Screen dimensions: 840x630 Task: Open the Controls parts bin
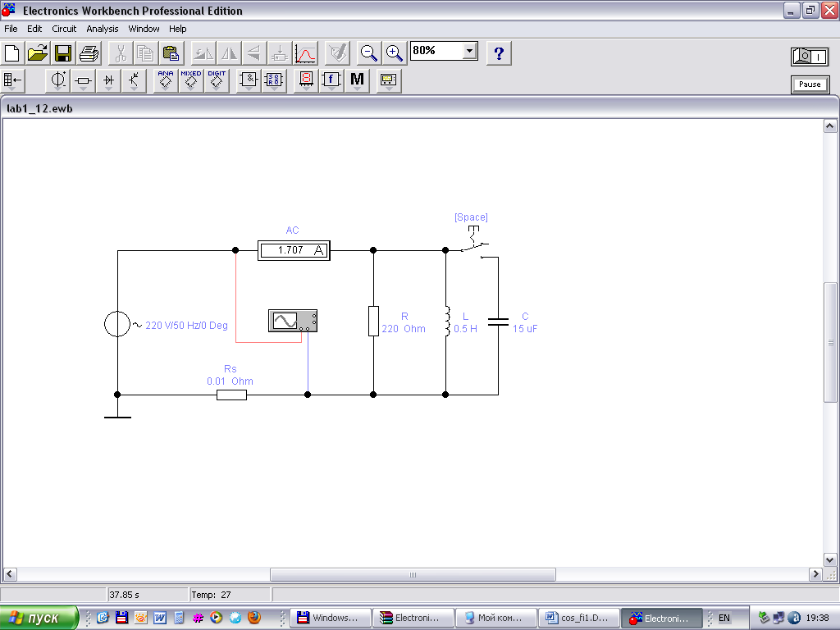pos(331,80)
